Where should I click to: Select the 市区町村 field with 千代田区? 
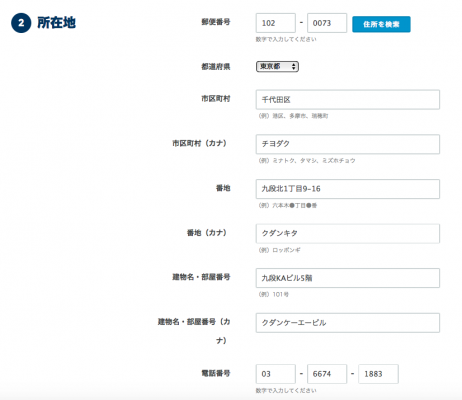coord(348,100)
